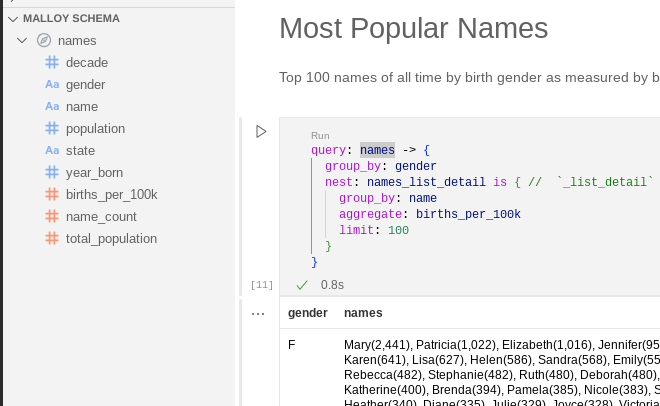Select the year_born field in schema

[94, 172]
